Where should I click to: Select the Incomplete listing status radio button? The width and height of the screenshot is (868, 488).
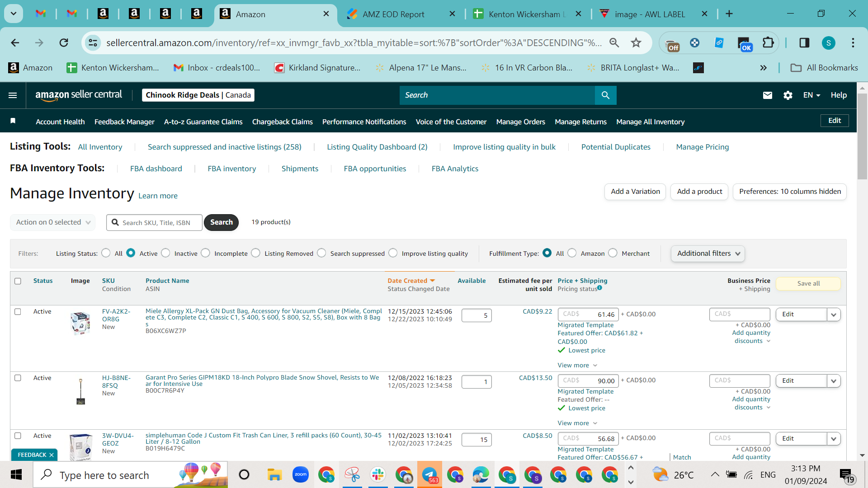tap(206, 253)
